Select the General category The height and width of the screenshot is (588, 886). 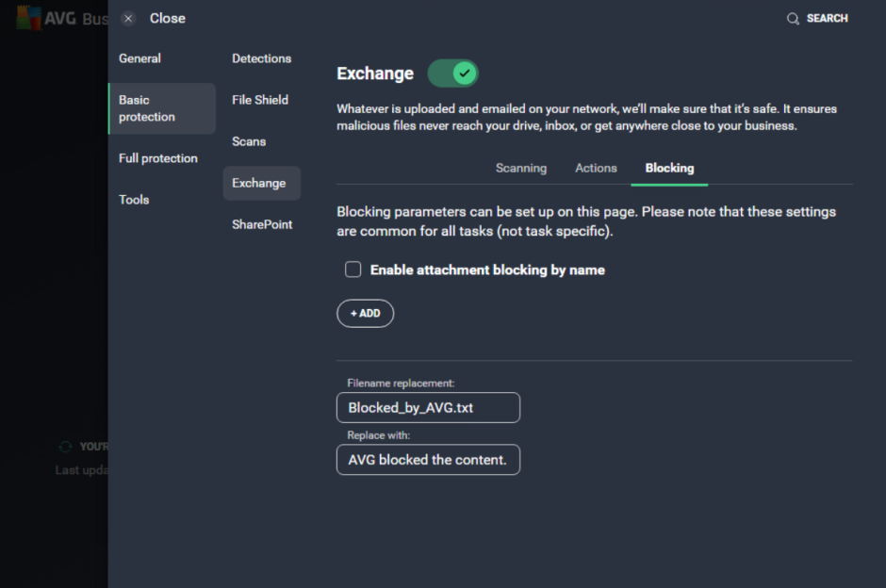139,57
